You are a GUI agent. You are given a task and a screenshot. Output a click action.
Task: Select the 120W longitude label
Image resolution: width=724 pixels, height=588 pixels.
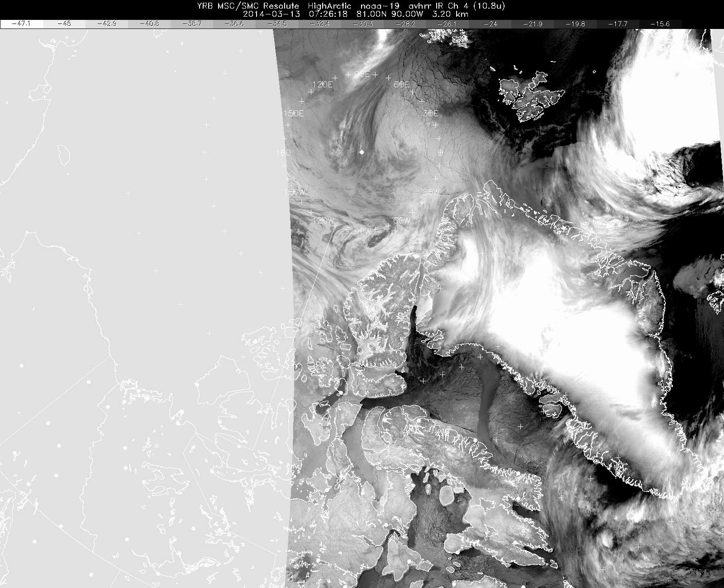[x=324, y=221]
